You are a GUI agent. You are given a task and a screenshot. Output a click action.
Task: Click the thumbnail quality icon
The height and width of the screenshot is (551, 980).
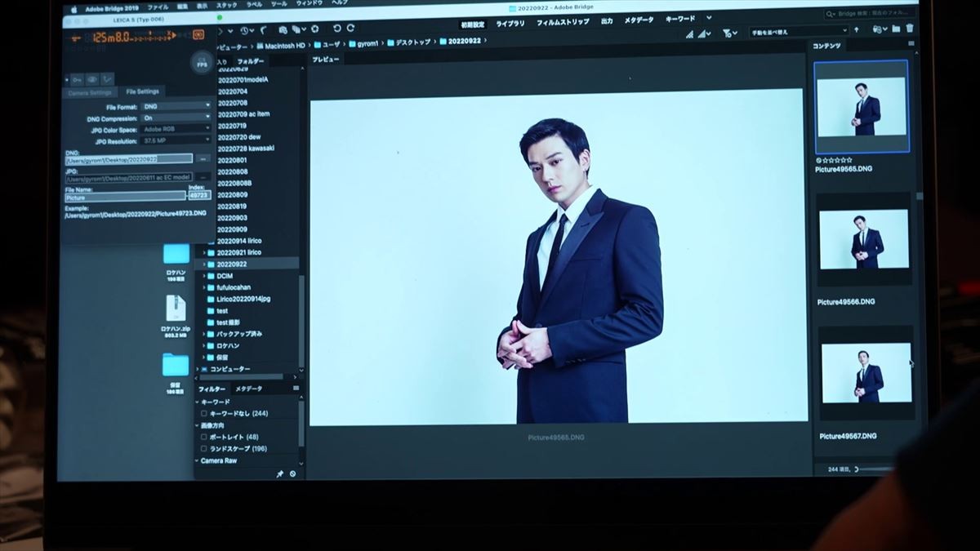(689, 33)
